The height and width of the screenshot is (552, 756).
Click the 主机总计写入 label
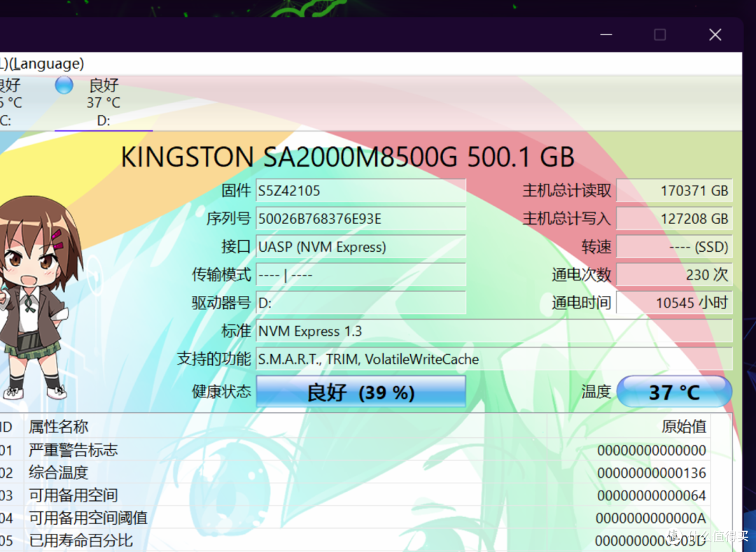tap(567, 219)
